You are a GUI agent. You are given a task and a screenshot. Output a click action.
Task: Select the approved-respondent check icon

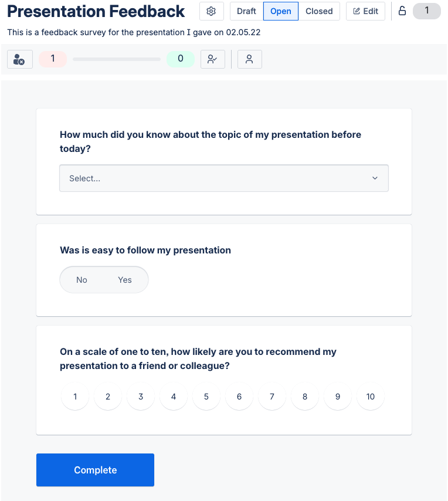click(x=212, y=59)
